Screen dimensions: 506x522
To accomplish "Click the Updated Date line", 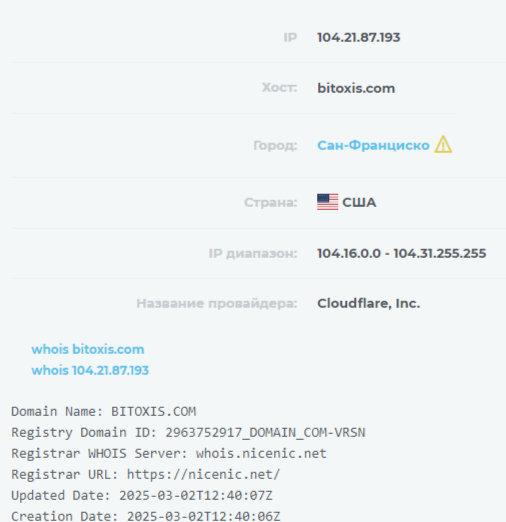I will 142,495.
